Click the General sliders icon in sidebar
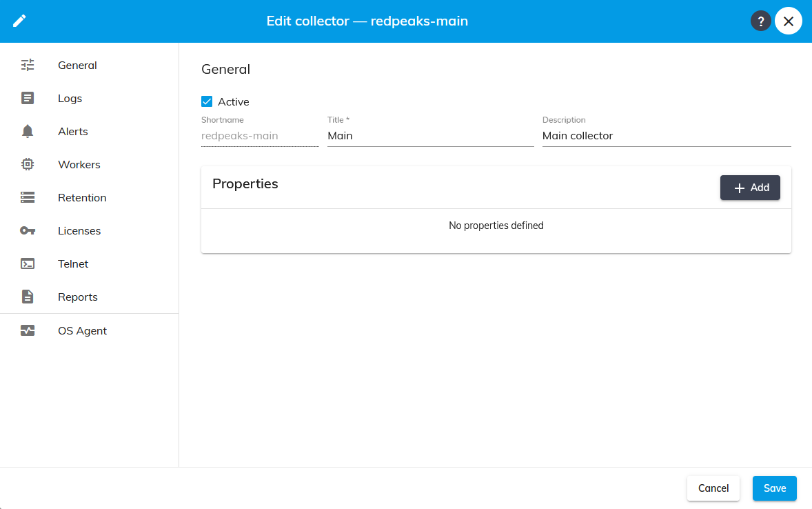The width and height of the screenshot is (812, 509). [28, 65]
